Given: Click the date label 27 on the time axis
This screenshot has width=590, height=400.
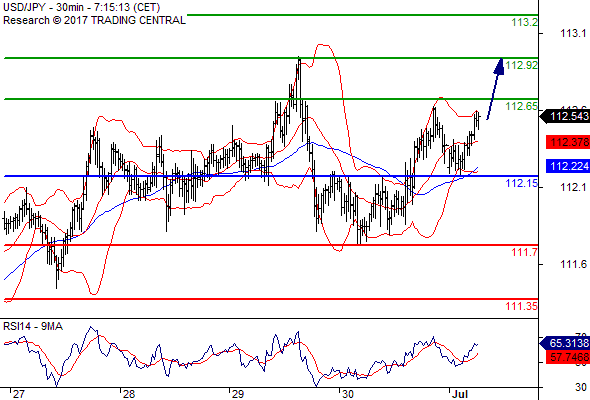Looking at the screenshot, I should click(18, 394).
